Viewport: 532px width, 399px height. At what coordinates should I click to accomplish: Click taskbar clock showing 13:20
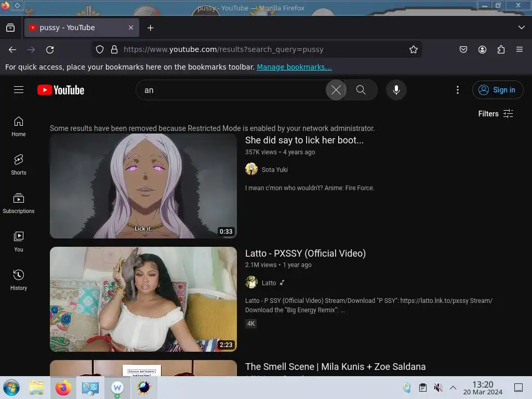[483, 388]
